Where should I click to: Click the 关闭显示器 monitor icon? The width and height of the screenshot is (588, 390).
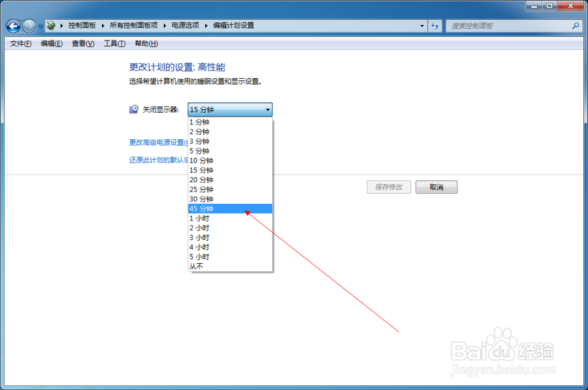pos(134,109)
